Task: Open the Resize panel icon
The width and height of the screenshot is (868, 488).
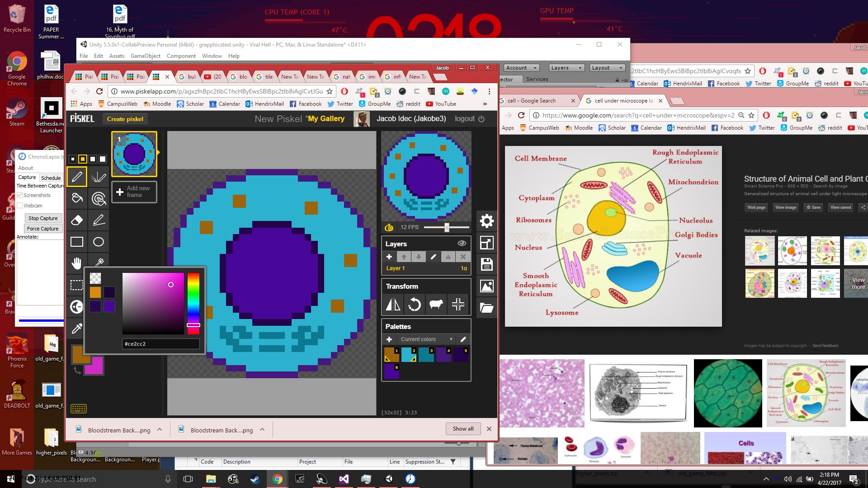Action: point(486,243)
